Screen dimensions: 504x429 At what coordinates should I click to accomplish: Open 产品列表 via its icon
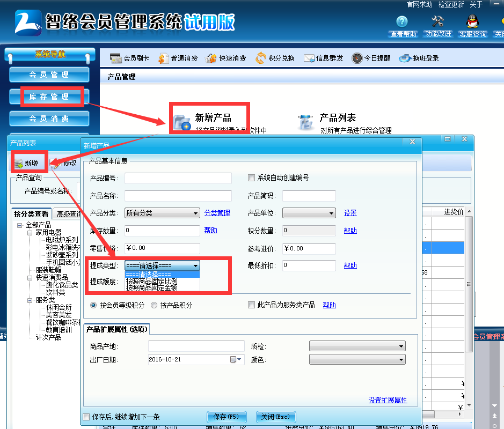coord(306,122)
